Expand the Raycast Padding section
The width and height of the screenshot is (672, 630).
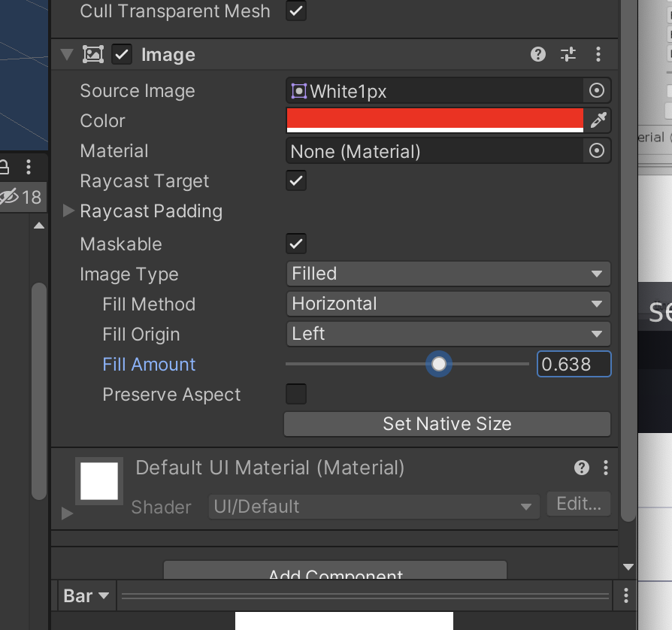pos(67,211)
